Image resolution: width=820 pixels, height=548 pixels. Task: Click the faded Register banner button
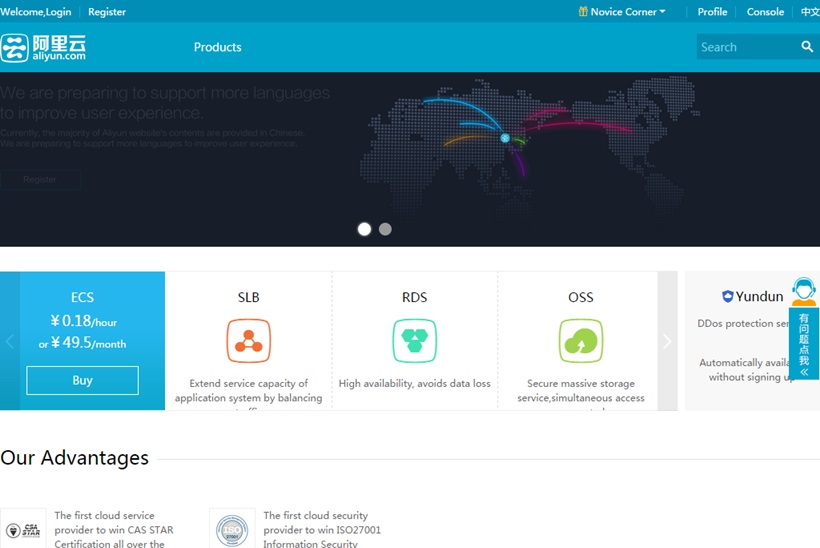[x=40, y=179]
